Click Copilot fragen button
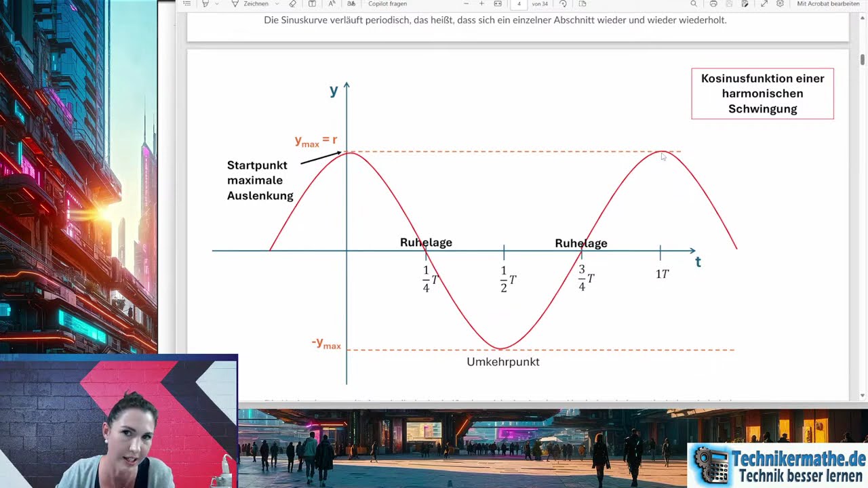The height and width of the screenshot is (488, 868). pyautogui.click(x=387, y=4)
